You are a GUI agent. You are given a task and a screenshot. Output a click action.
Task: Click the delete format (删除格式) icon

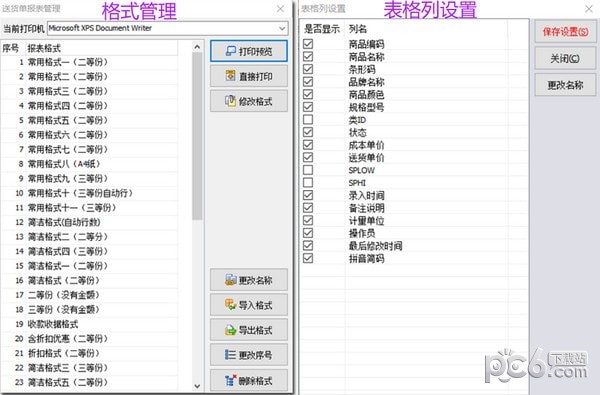click(230, 380)
